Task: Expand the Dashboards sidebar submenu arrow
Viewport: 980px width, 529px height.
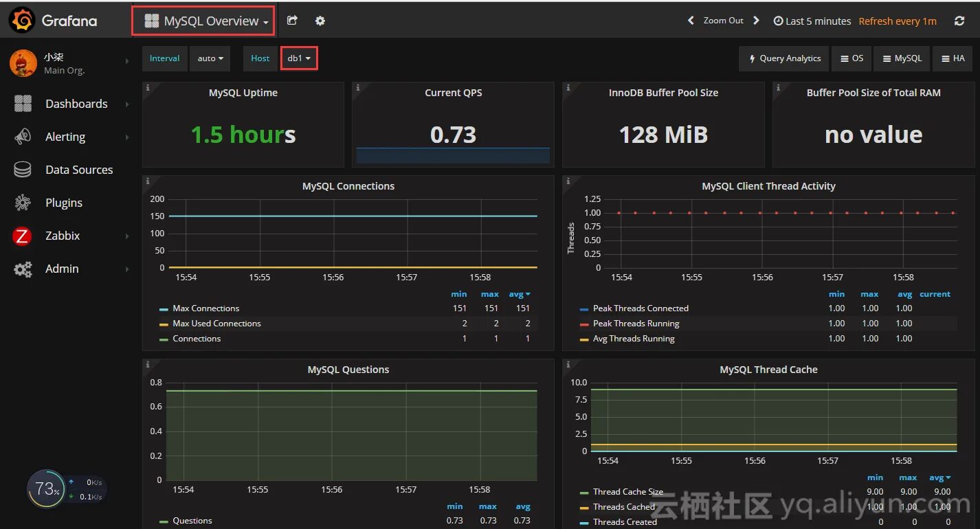Action: tap(127, 104)
